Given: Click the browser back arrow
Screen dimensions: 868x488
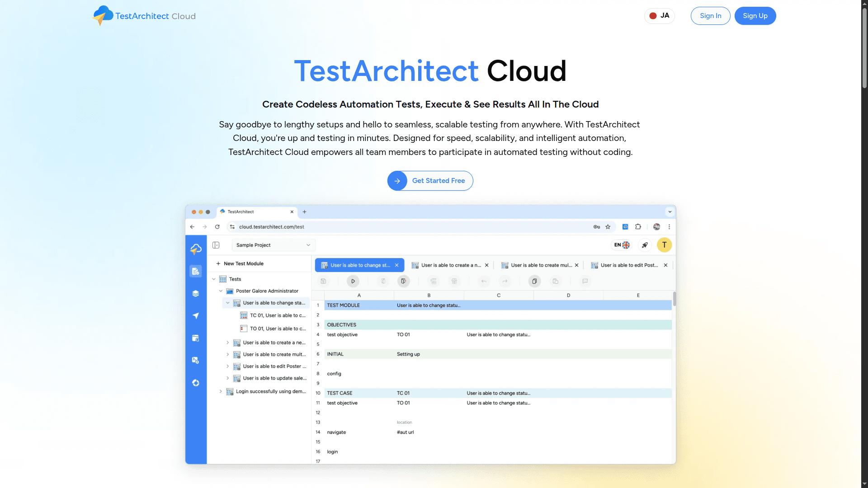Looking at the screenshot, I should point(192,227).
